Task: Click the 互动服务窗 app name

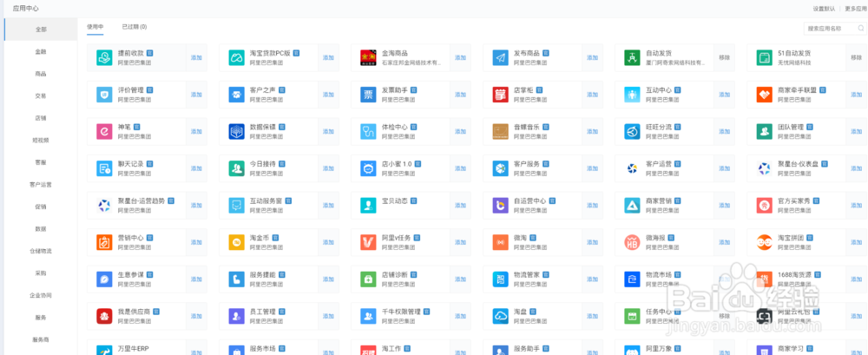Action: [x=266, y=201]
